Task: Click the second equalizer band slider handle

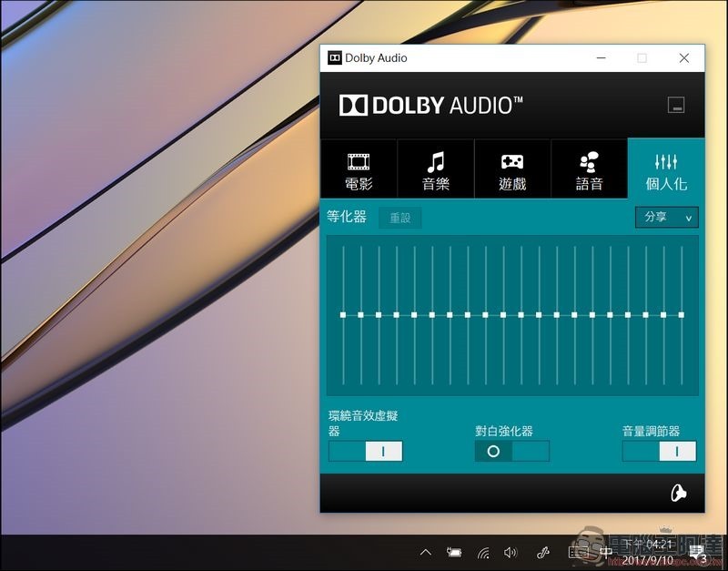Action: point(360,315)
